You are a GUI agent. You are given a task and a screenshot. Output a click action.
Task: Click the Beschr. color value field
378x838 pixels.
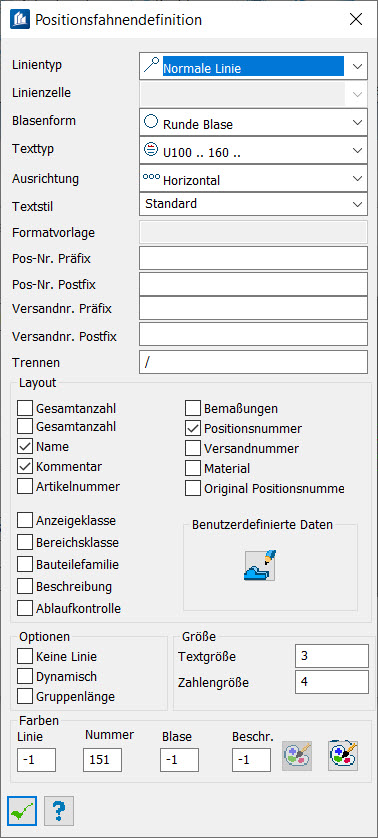(x=251, y=760)
